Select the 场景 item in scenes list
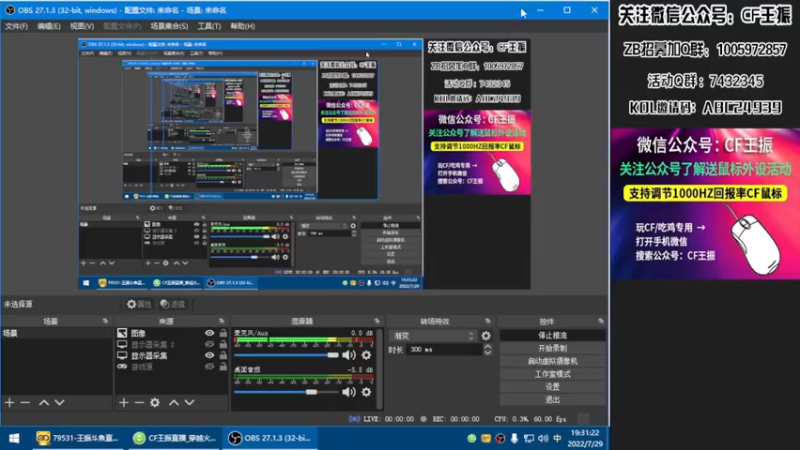 (x=56, y=333)
